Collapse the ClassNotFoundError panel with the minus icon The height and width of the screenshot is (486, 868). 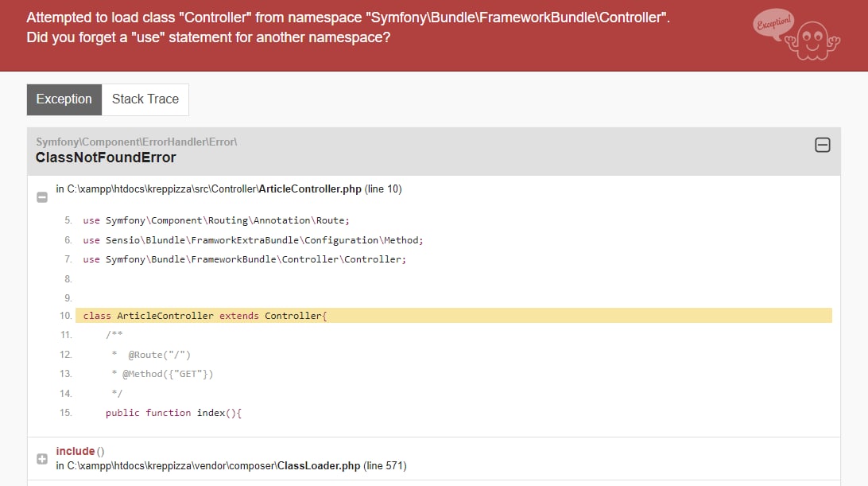pyautogui.click(x=822, y=146)
